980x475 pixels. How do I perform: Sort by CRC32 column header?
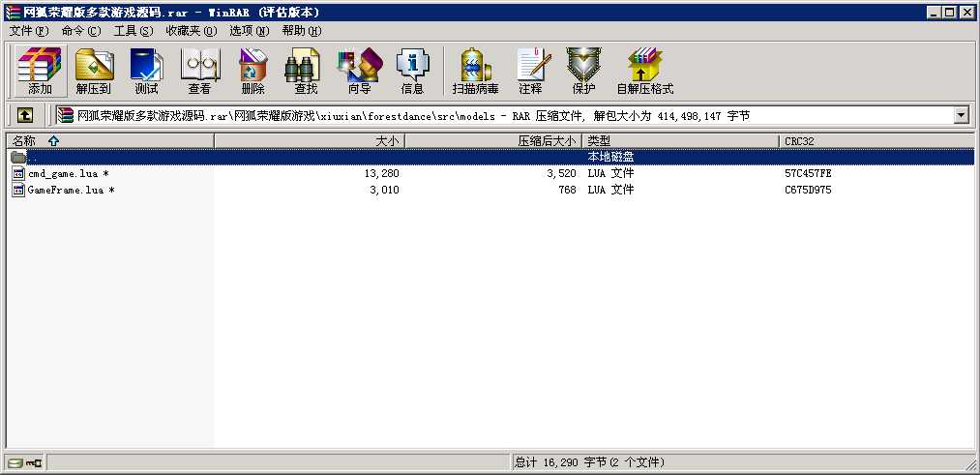pos(876,141)
